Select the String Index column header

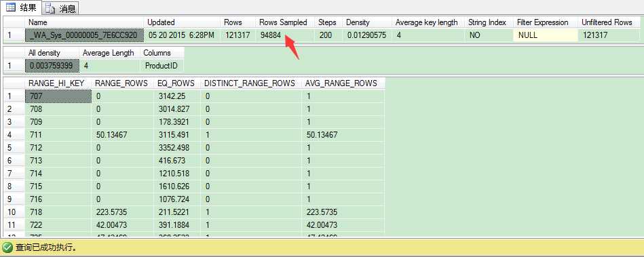[489, 22]
